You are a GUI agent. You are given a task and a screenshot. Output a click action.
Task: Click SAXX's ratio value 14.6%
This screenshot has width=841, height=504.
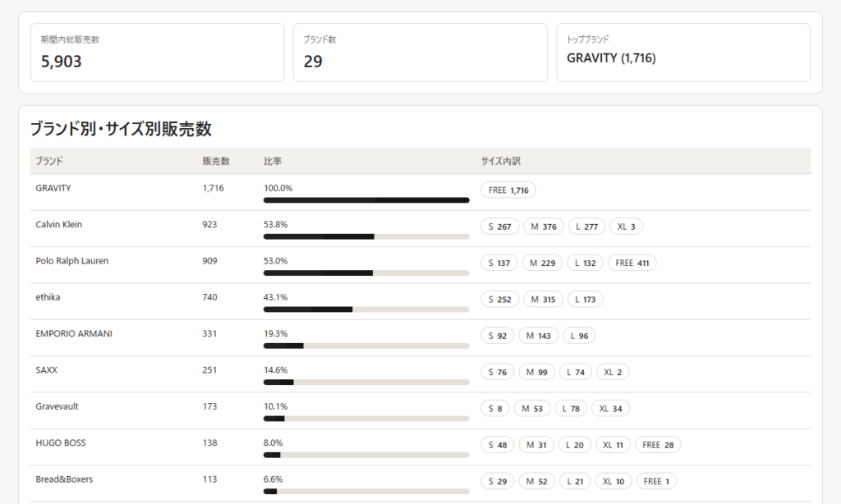coord(276,370)
